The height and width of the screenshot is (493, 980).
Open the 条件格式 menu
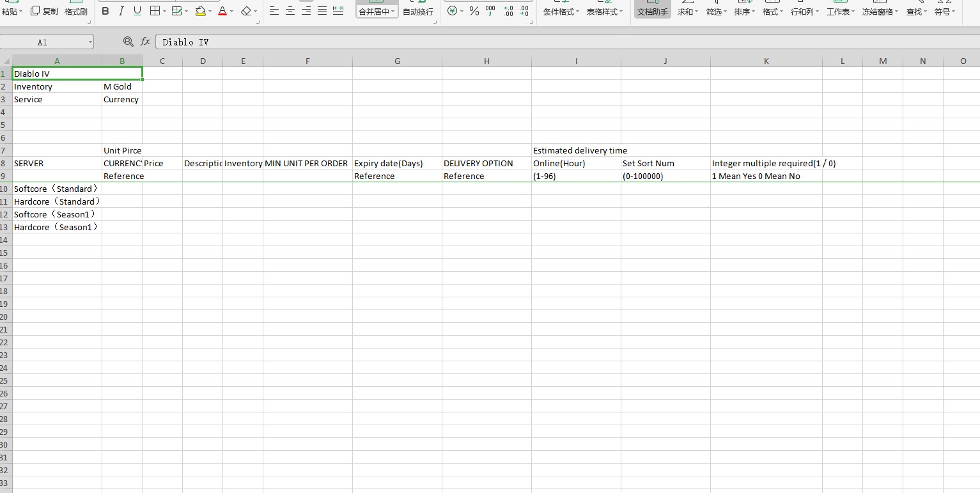click(561, 12)
